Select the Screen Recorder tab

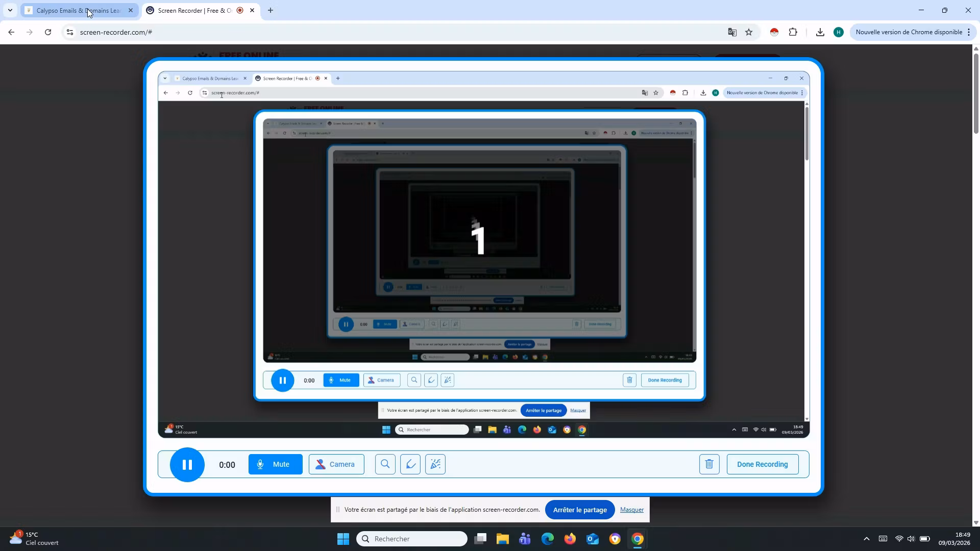click(x=194, y=10)
